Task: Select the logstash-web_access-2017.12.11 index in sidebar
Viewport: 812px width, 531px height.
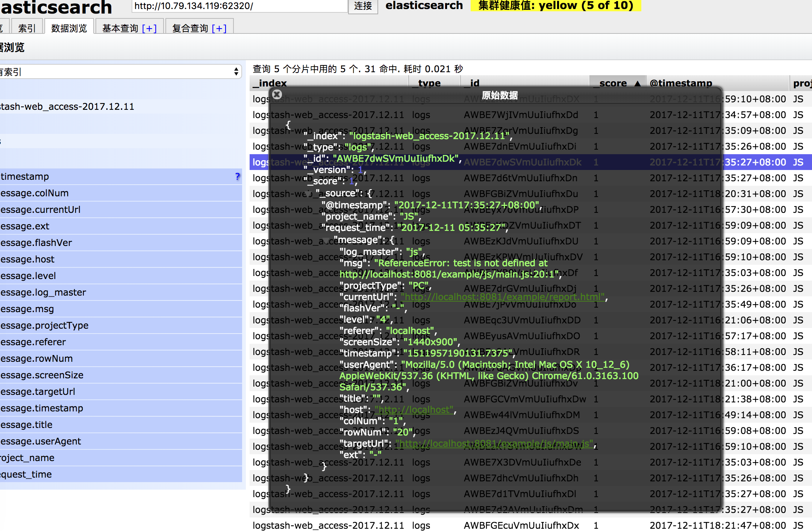Action: (x=68, y=107)
